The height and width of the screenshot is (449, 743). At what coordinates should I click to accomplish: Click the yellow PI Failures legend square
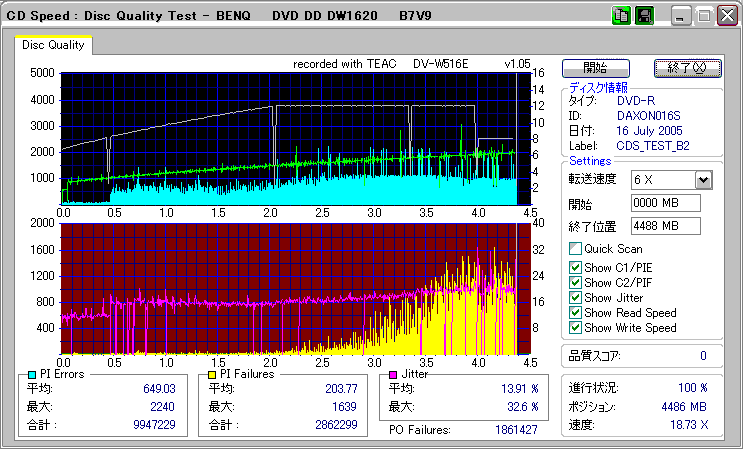211,374
